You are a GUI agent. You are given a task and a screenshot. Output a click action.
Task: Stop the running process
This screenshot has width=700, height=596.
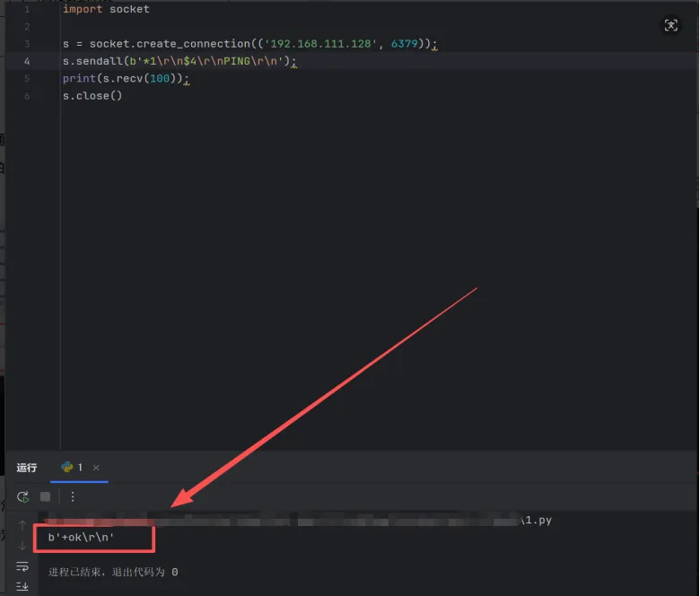[x=45, y=497]
